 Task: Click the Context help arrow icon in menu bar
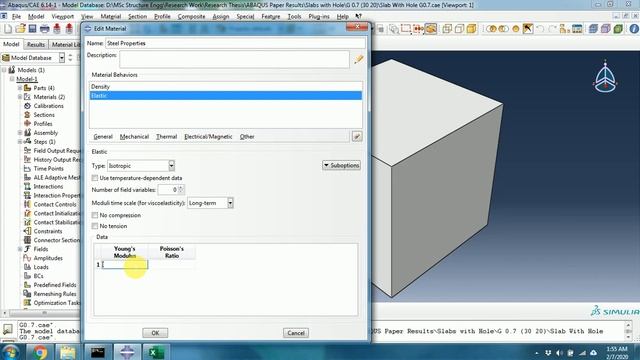[x=358, y=16]
